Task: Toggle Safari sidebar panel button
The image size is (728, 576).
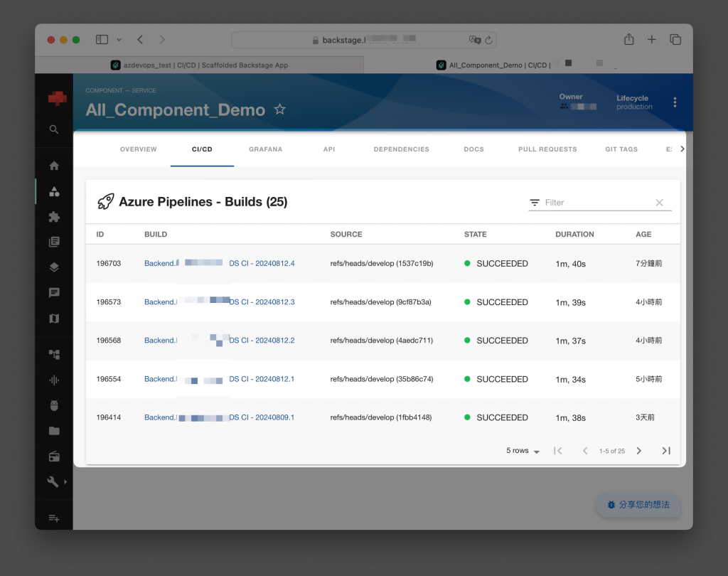Action: [102, 40]
